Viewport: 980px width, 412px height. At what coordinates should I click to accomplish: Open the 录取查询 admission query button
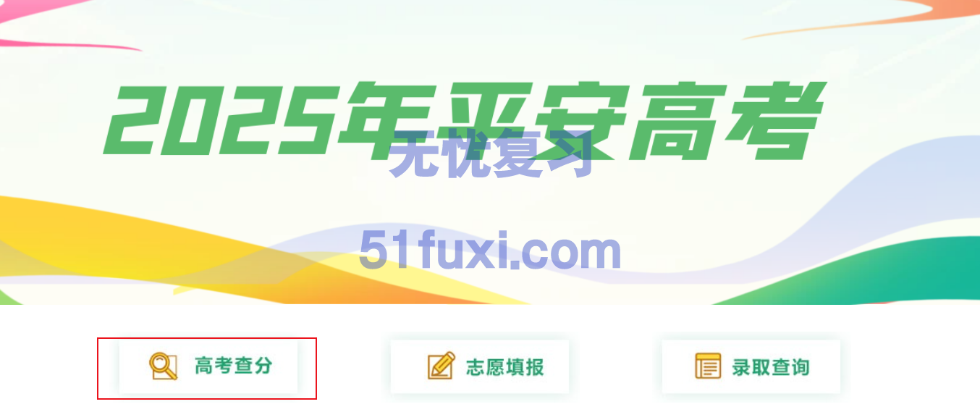751,366
